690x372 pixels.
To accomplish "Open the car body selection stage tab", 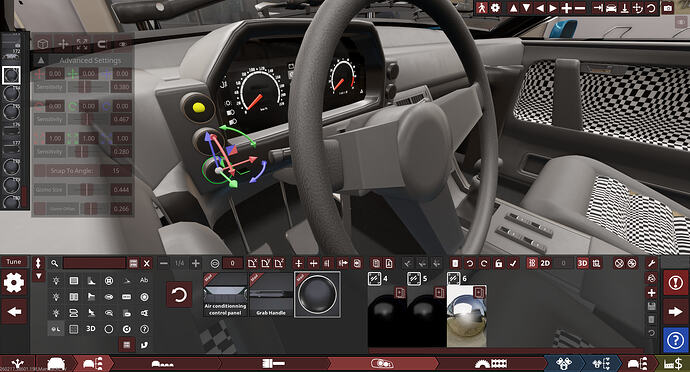I will [x=56, y=364].
